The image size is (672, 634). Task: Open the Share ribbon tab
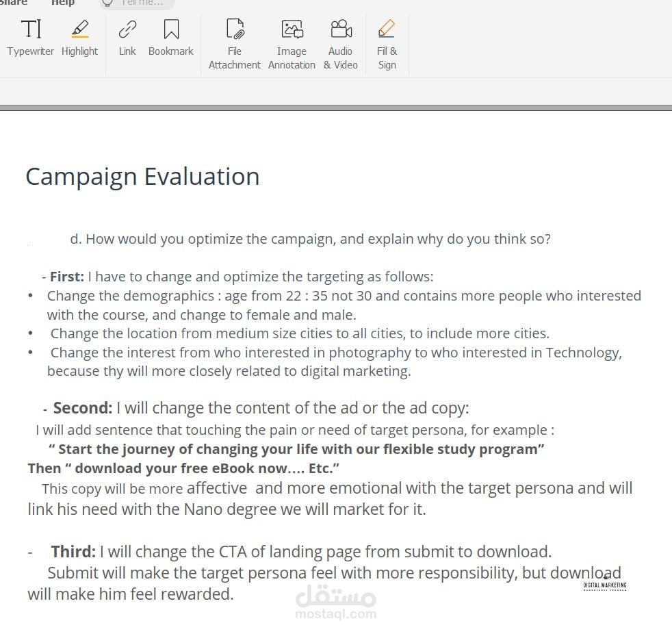13,3
